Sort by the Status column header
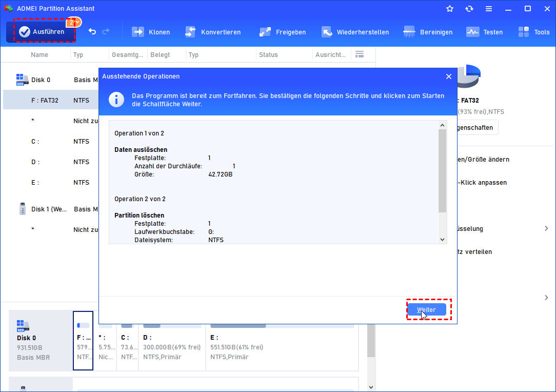Screen dimensions: 556x392 (268, 54)
